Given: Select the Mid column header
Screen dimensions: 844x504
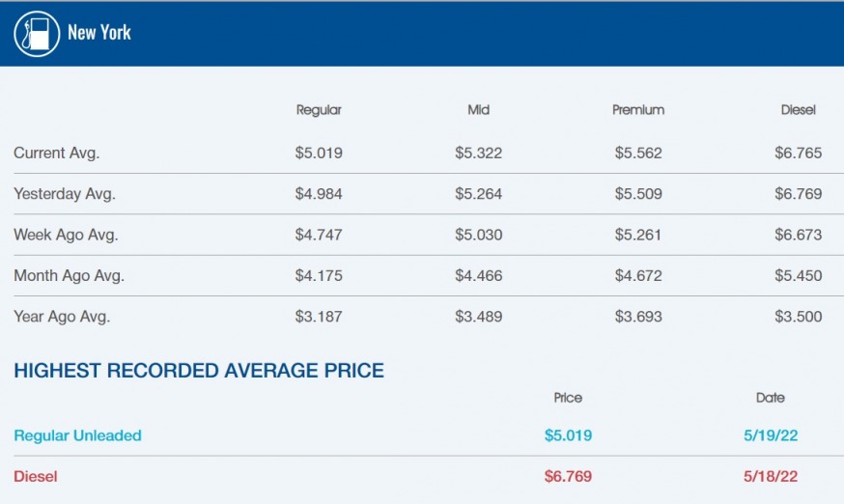Looking at the screenshot, I should click(x=478, y=110).
